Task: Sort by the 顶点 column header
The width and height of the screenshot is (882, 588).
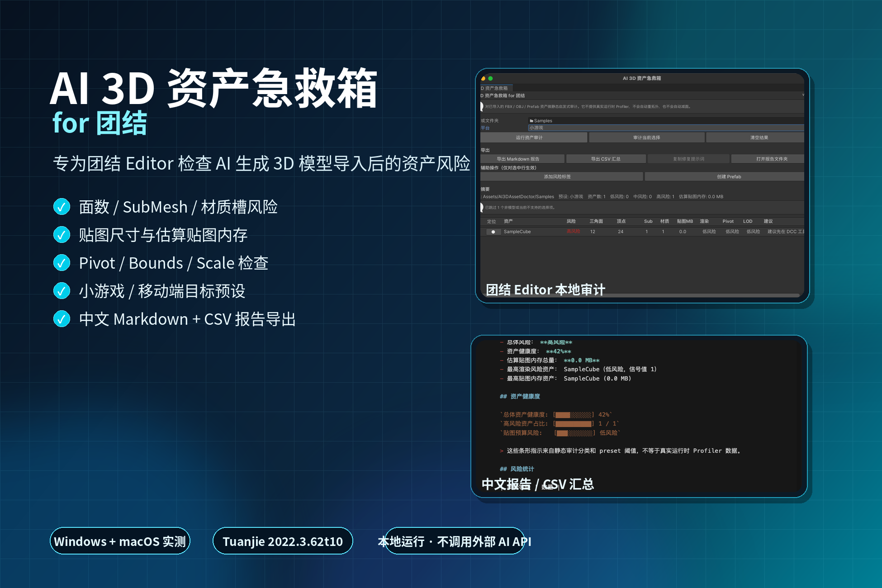Action: pyautogui.click(x=621, y=221)
